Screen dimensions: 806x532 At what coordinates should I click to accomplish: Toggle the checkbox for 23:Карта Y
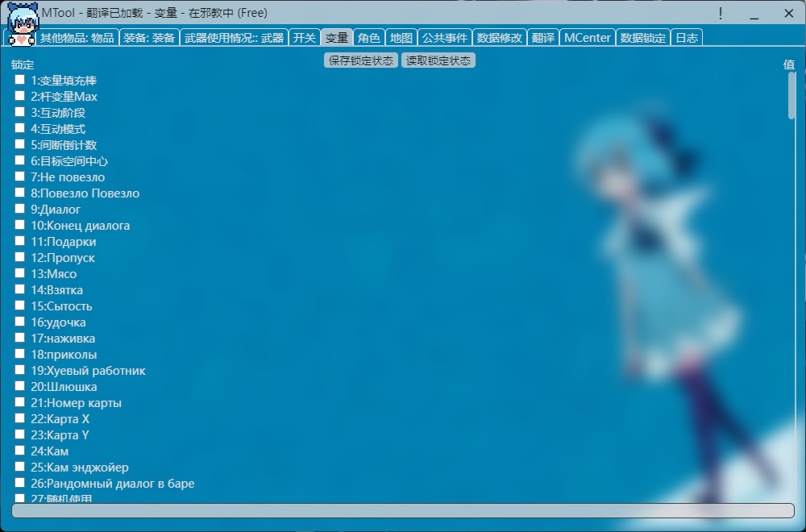coord(19,434)
